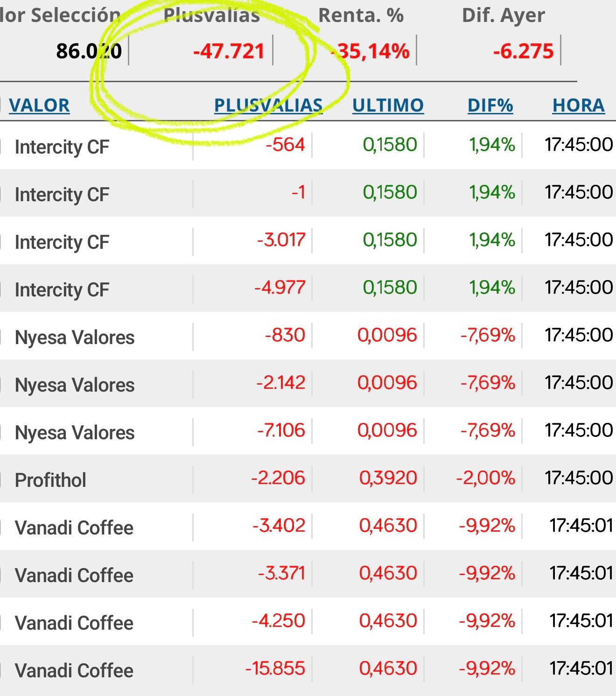Viewport: 616px width, 696px height.
Task: Open Intercity CF row with -564 loss
Action: pyautogui.click(x=308, y=145)
